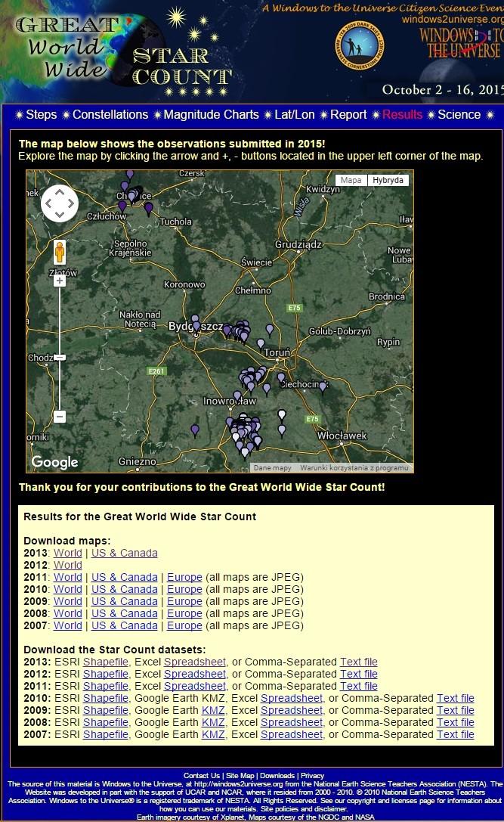This screenshot has height=822, width=504.
Task: Pan the map right using the arrow control
Action: click(70, 203)
